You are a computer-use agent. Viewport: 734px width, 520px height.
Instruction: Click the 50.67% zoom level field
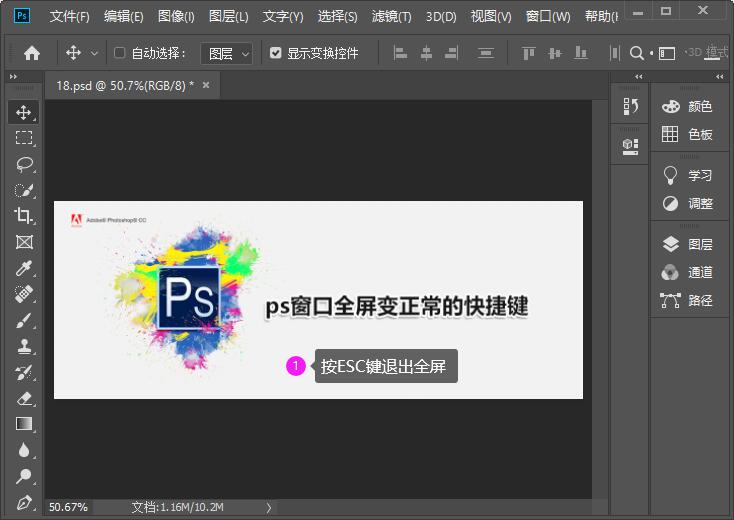coord(68,507)
